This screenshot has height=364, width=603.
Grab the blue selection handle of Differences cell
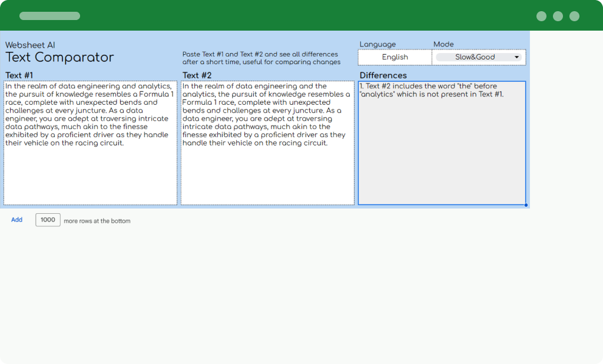[x=526, y=205]
